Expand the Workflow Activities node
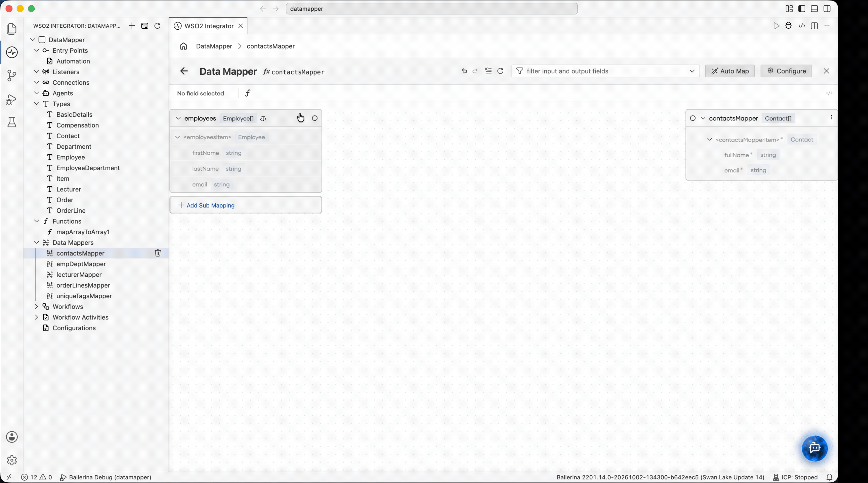The height and width of the screenshot is (483, 868). [x=36, y=317]
